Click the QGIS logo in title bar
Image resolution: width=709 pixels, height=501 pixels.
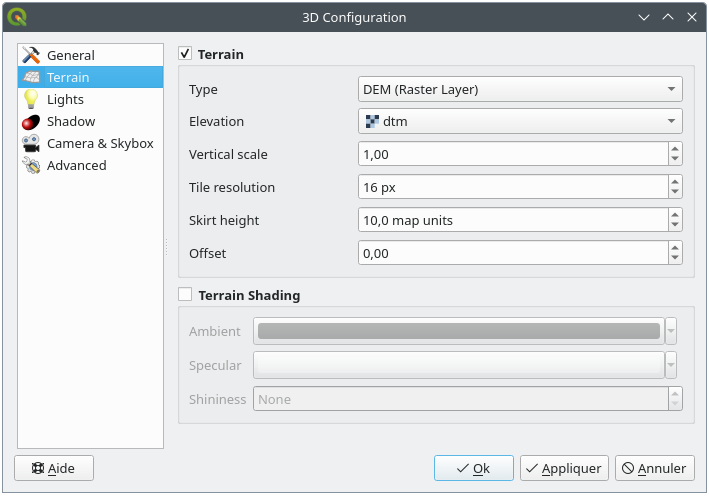coord(18,17)
